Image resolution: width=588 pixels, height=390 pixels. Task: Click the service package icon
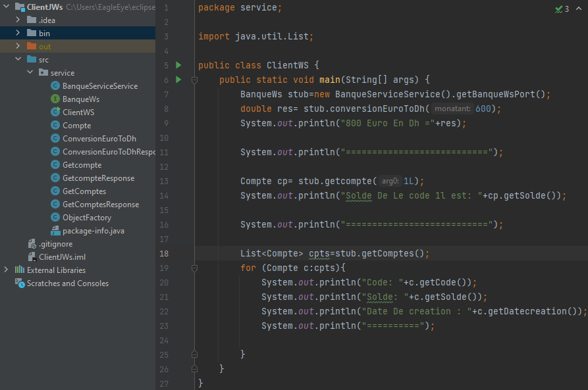pos(43,72)
